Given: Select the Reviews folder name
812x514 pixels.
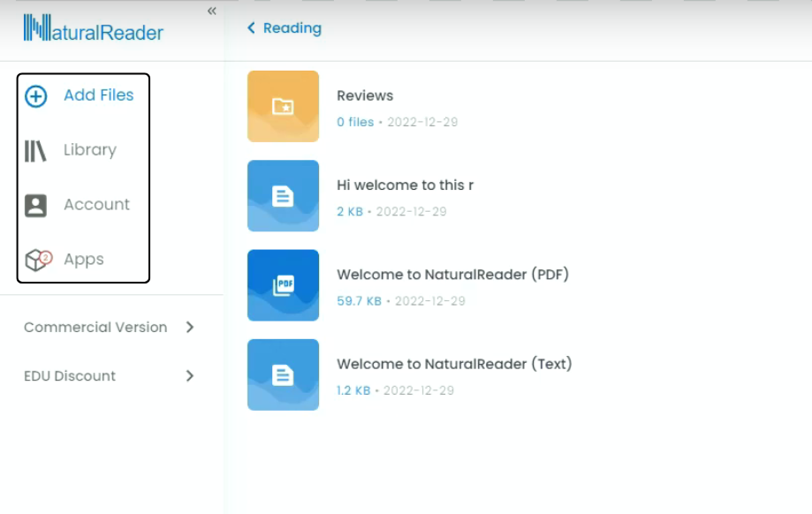Looking at the screenshot, I should pyautogui.click(x=365, y=95).
